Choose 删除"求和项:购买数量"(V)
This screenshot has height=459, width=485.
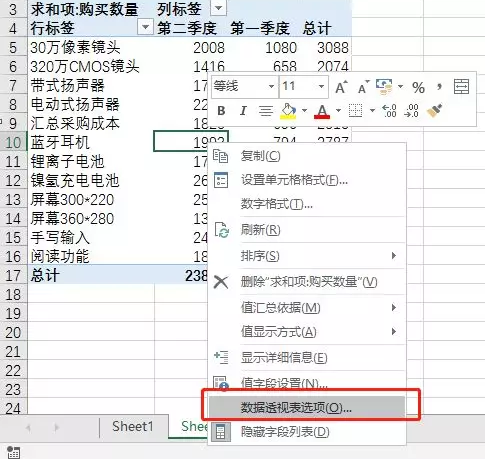[307, 282]
